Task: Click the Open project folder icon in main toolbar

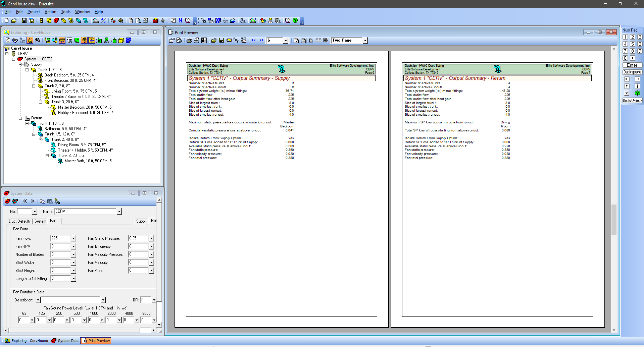Action: point(14,20)
